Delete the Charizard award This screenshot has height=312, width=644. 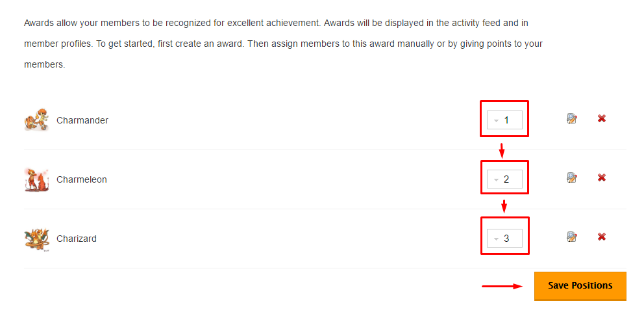(x=602, y=237)
